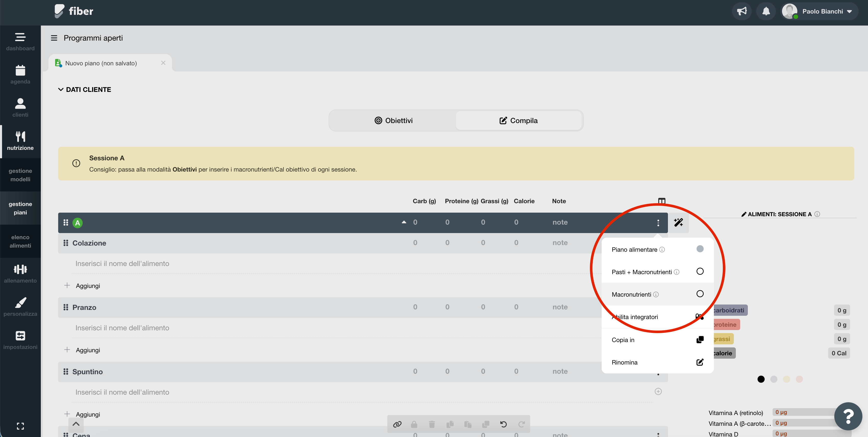Screen dimensions: 868x437
Task: Go to clienti section
Action: [20, 108]
